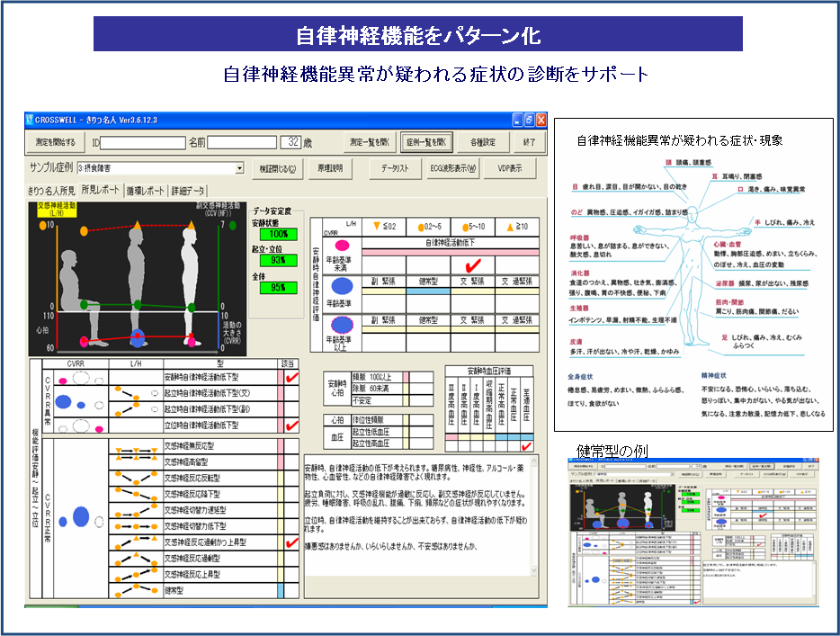Open the 詳細データ tab
840x636 pixels.
(x=190, y=191)
